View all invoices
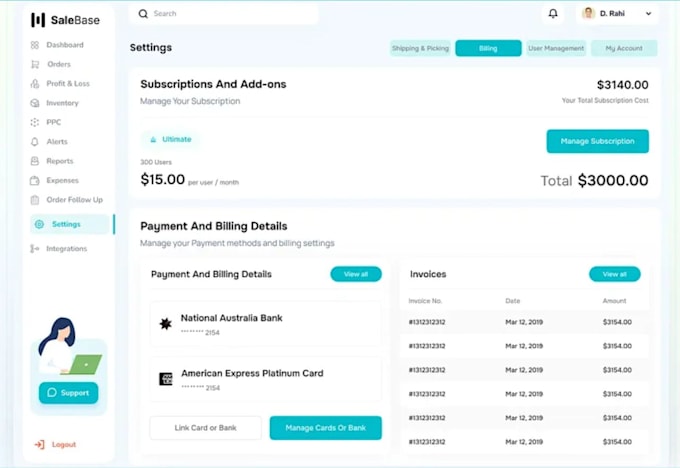This screenshot has height=468, width=680. tap(615, 274)
